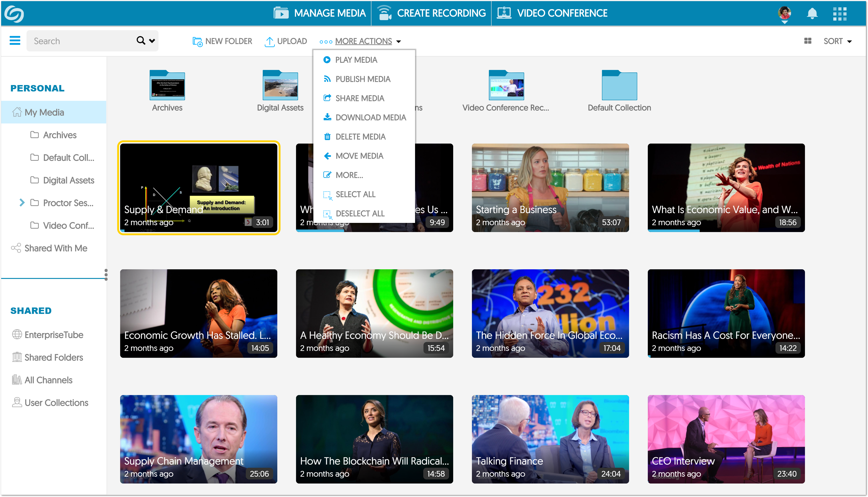Switch view using grid layout icon
Image resolution: width=868 pixels, height=497 pixels.
coord(808,41)
